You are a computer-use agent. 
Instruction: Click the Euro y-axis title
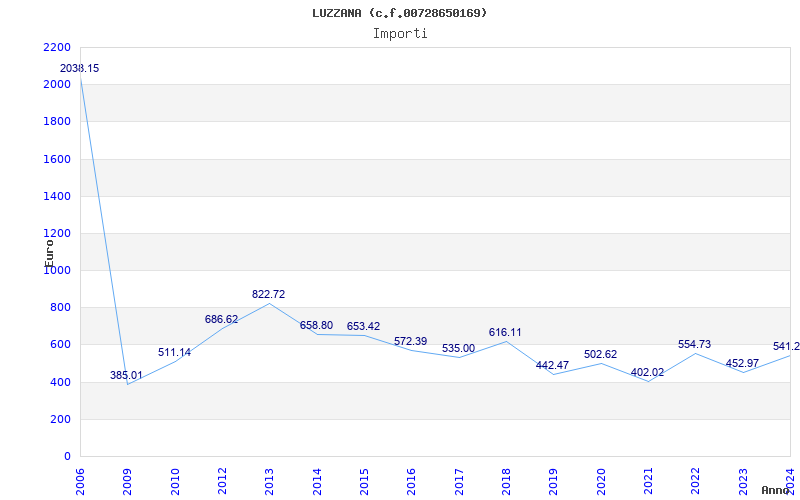coord(49,253)
